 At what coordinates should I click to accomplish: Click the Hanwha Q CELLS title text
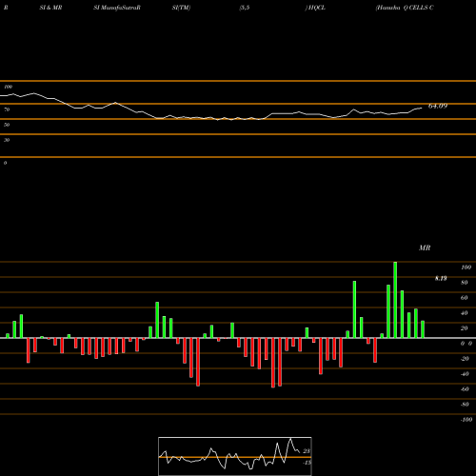click(405, 8)
